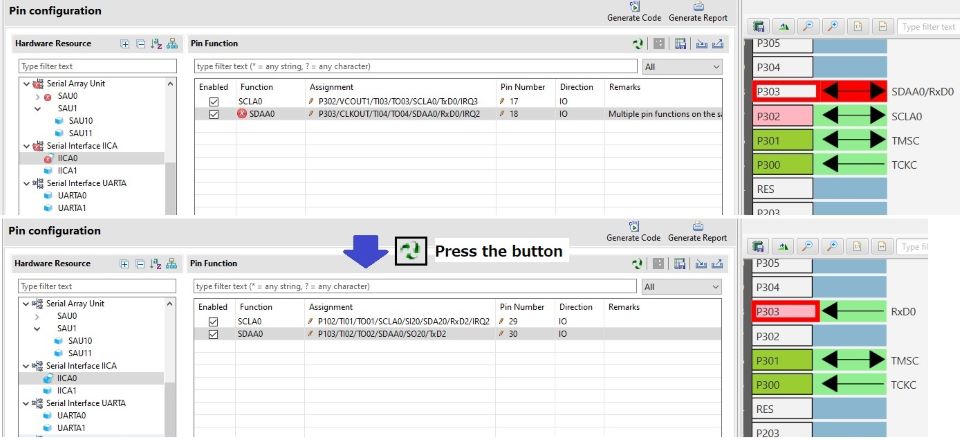Select IICA0 with error marker in upper tree
960x440 pixels.
point(68,158)
